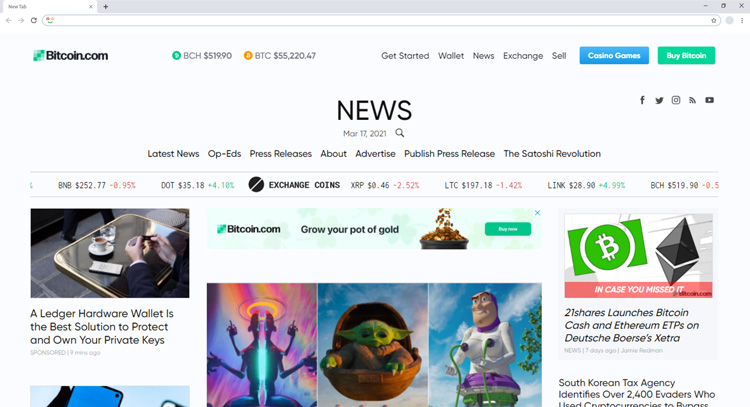Open the YouTube channel icon
Screen dimensions: 750x407
point(709,100)
